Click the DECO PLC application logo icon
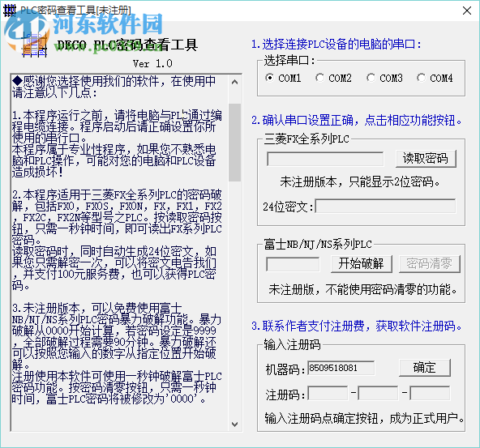This screenshot has width=480, height=448. click(34, 45)
